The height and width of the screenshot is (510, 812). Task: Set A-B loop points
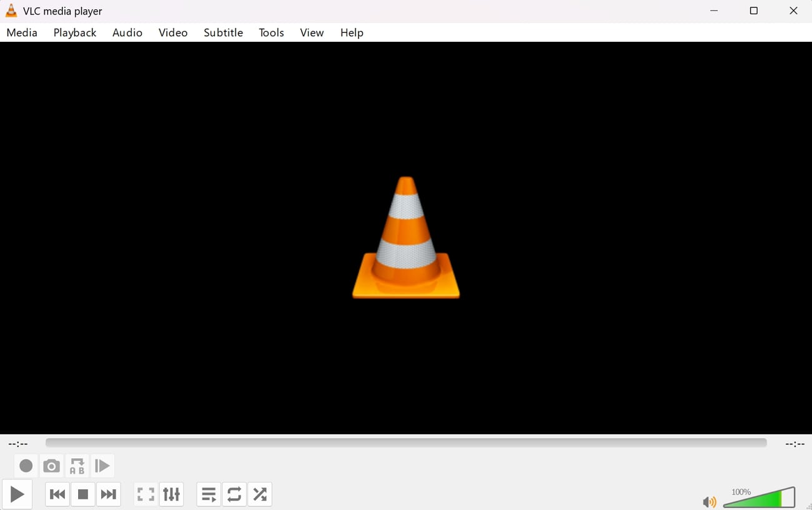77,466
